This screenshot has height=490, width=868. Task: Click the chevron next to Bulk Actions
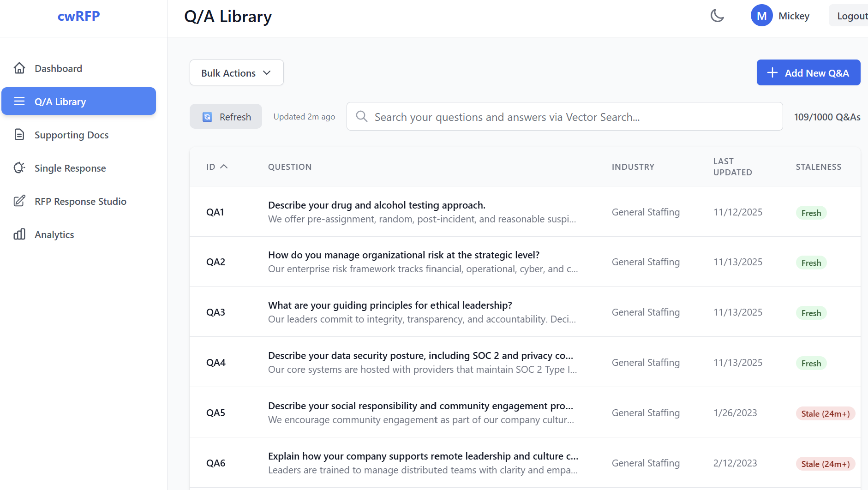point(267,72)
